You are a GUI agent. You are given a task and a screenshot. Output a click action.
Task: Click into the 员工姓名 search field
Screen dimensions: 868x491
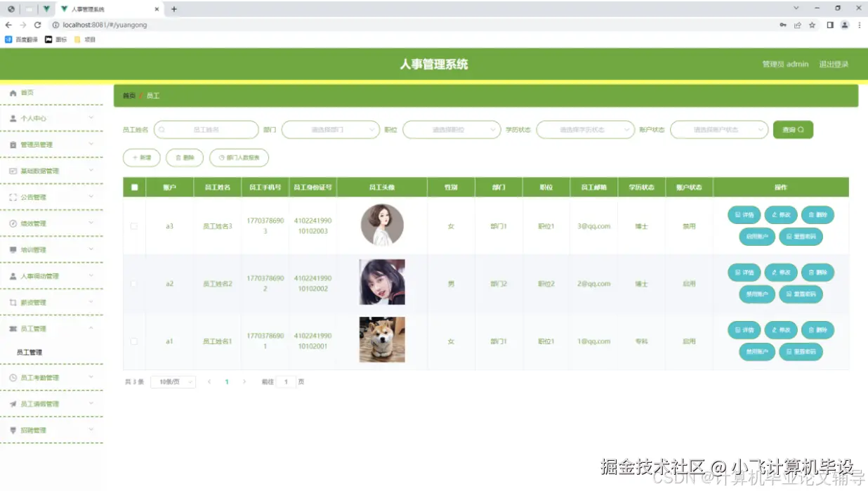pos(206,130)
